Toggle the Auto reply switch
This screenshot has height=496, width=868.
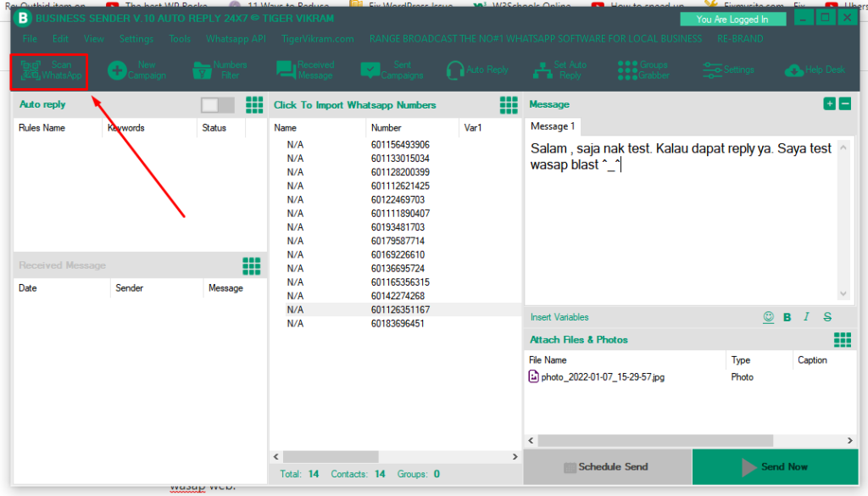click(x=218, y=104)
